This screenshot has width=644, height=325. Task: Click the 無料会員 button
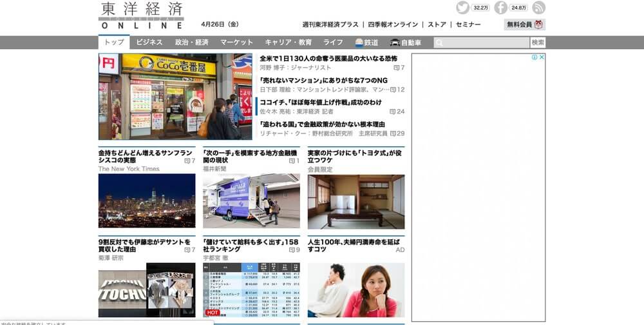tap(524, 25)
